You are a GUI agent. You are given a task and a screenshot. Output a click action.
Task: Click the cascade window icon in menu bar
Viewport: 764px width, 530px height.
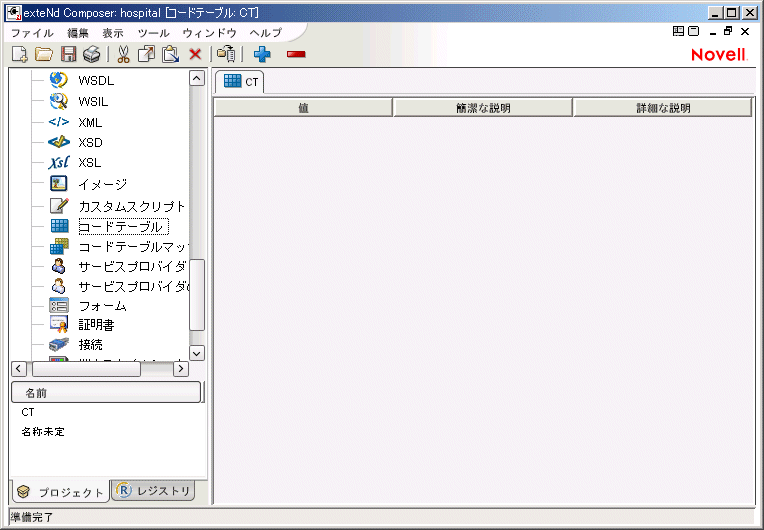pyautogui.click(x=693, y=31)
